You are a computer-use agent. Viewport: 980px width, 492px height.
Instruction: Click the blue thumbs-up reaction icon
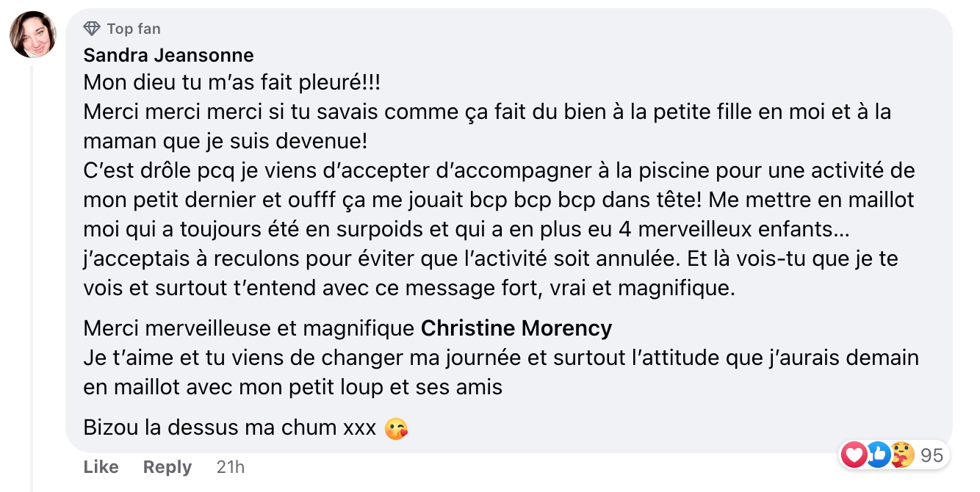[878, 455]
